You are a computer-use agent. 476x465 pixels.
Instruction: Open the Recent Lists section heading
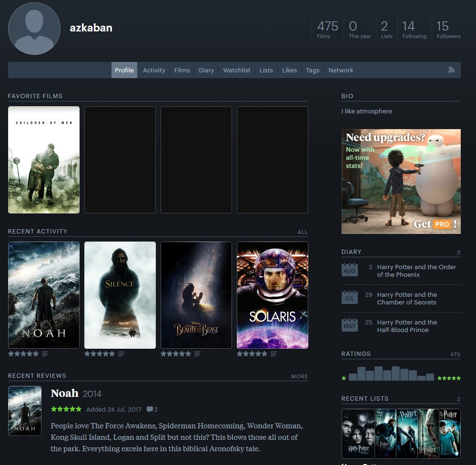(x=365, y=398)
